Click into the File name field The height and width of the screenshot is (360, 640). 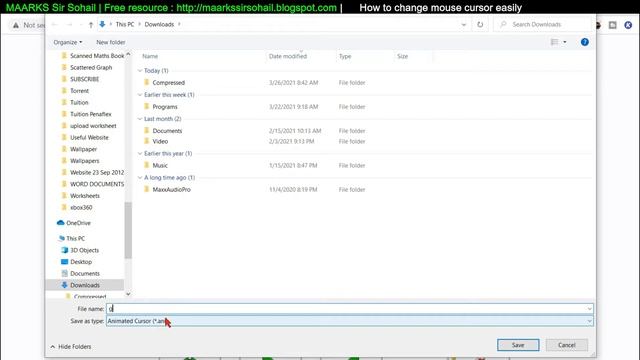pos(350,309)
